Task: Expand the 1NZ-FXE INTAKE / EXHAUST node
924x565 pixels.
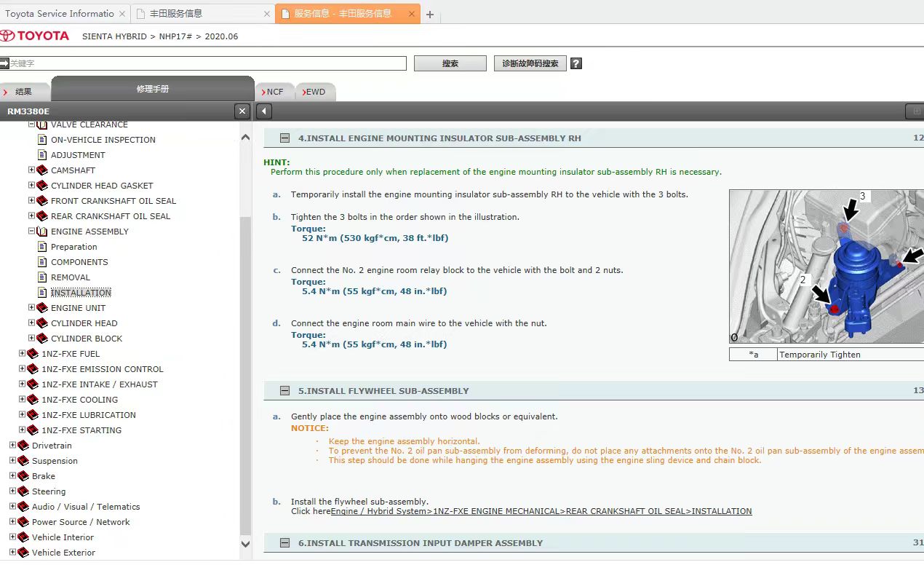Action: [x=22, y=384]
